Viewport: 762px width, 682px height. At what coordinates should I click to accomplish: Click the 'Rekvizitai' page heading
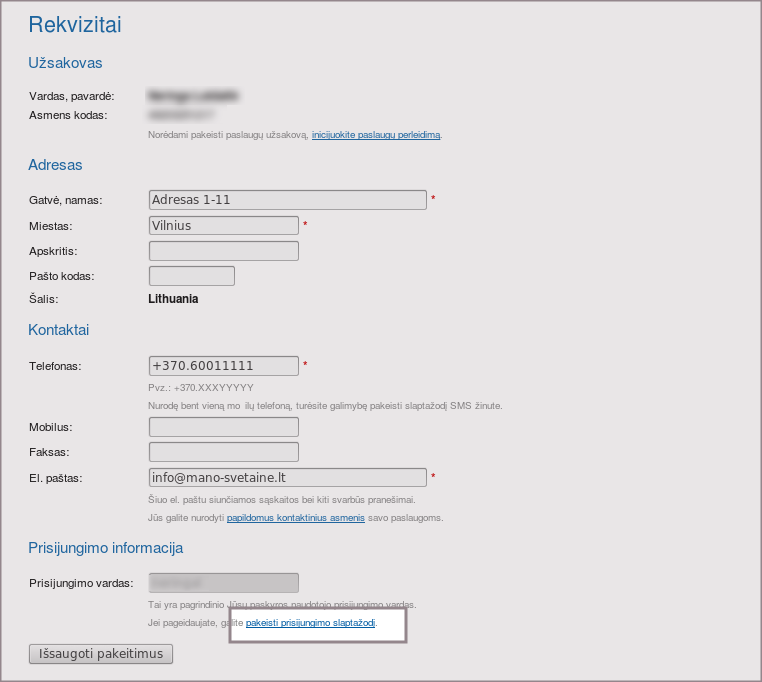tap(76, 24)
